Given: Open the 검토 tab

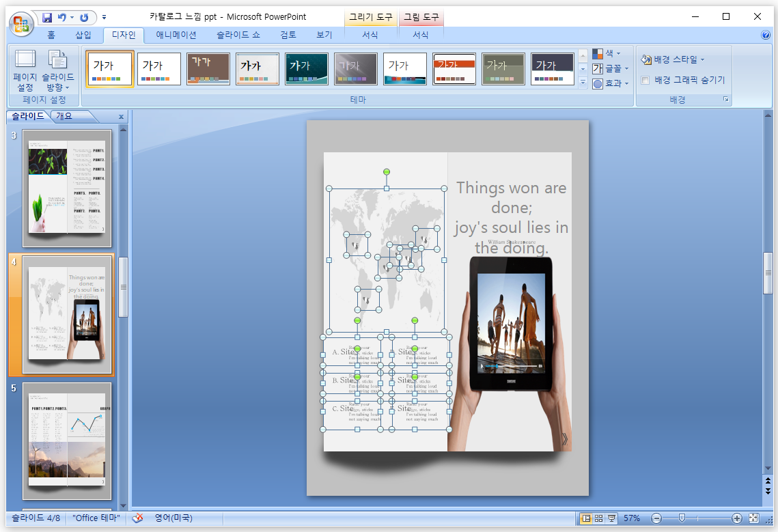Looking at the screenshot, I should tap(288, 35).
